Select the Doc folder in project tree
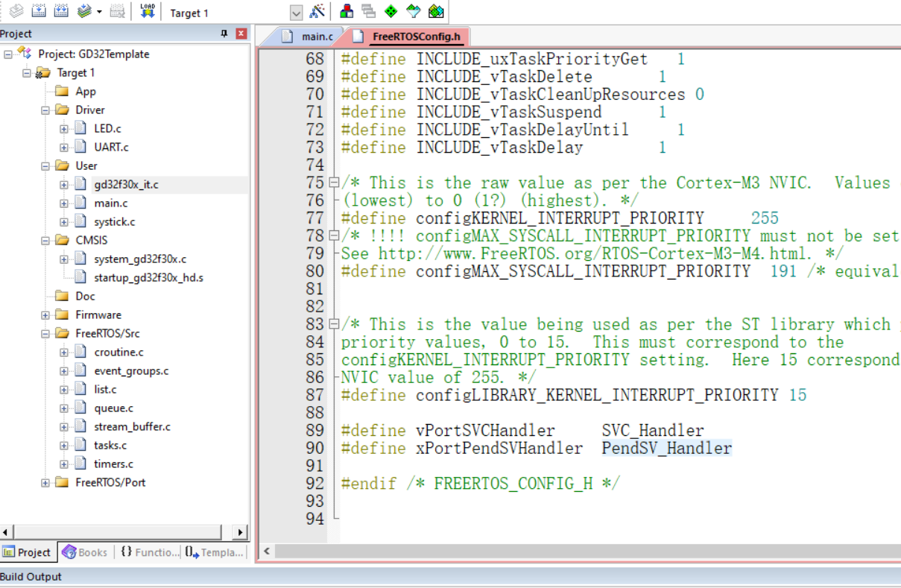 tap(85, 296)
